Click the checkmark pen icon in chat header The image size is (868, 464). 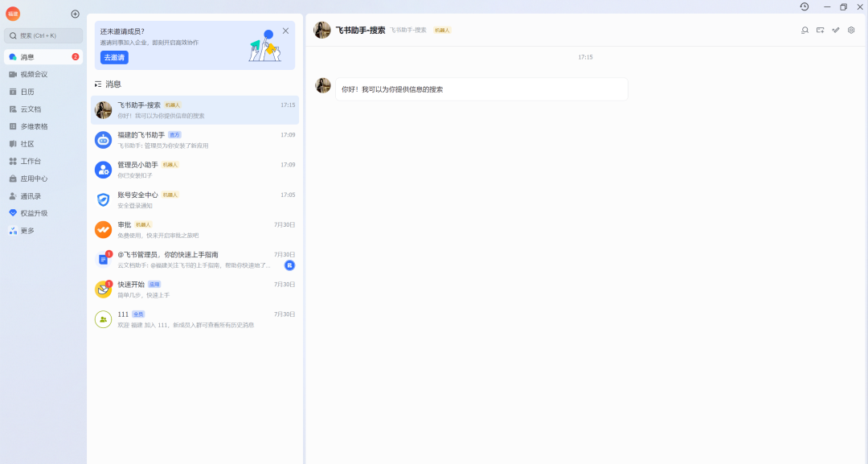(836, 31)
